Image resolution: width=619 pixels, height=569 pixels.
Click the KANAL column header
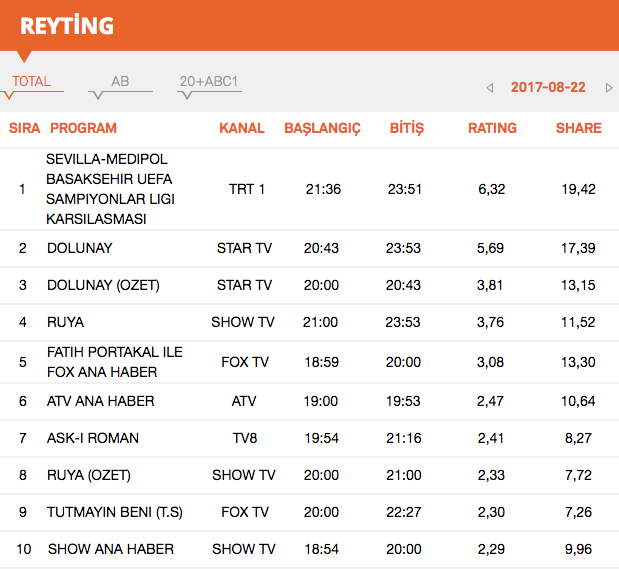click(x=242, y=128)
